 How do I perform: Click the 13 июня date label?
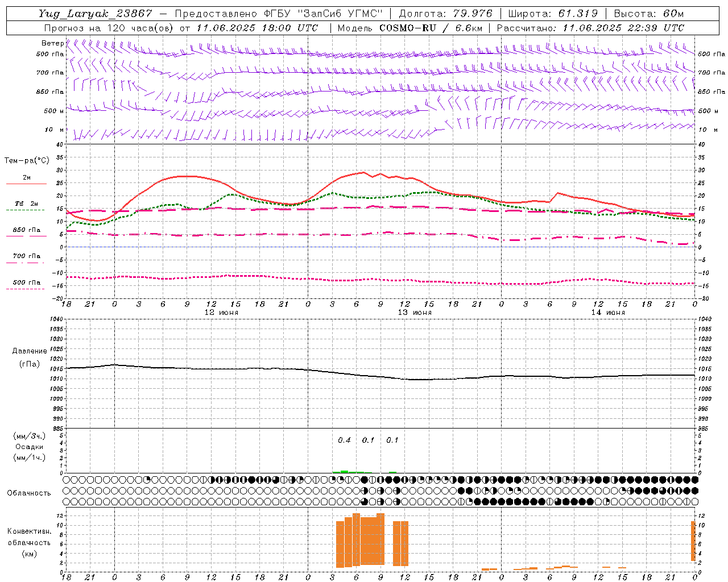tap(415, 313)
